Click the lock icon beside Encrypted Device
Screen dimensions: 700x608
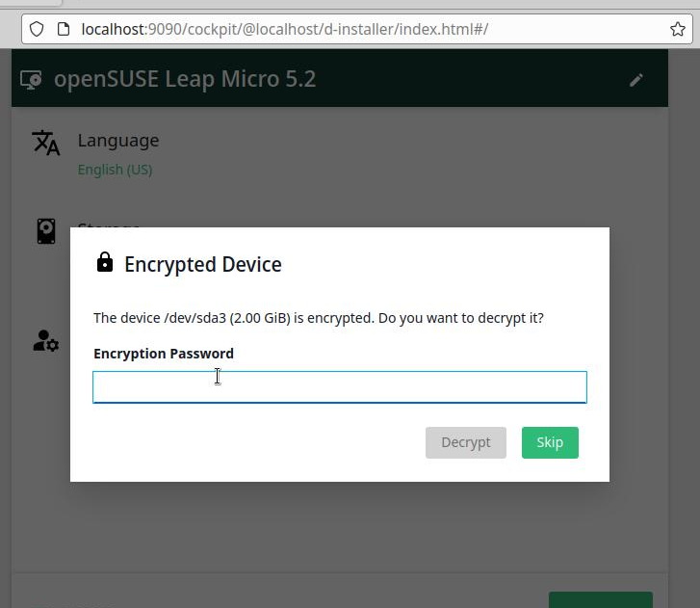click(x=105, y=262)
